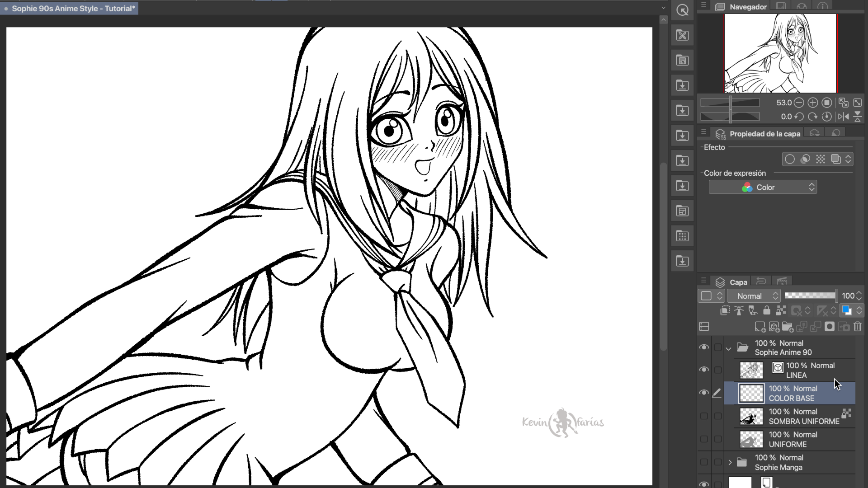868x488 pixels.
Task: Hide the LINEA layer
Action: point(704,370)
